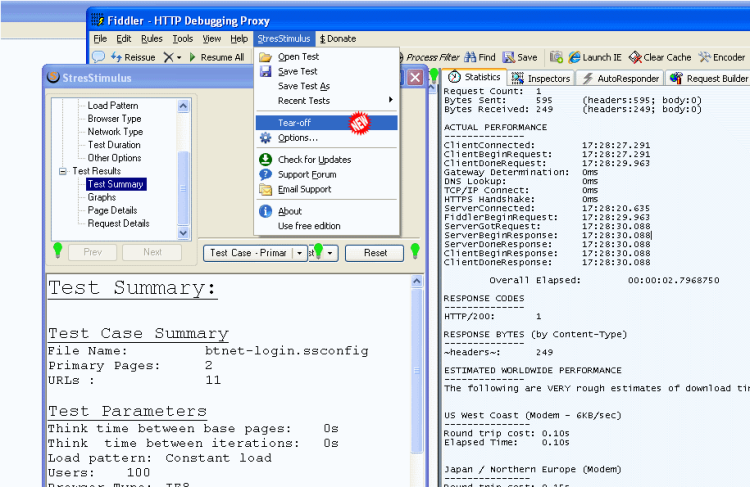Viewport: 750px width, 487px height.
Task: Open the Edit menu
Action: (x=123, y=39)
